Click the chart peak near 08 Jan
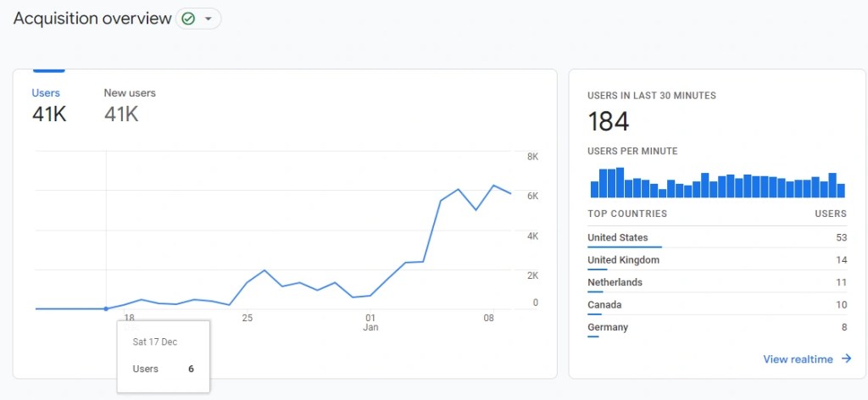 pos(493,186)
